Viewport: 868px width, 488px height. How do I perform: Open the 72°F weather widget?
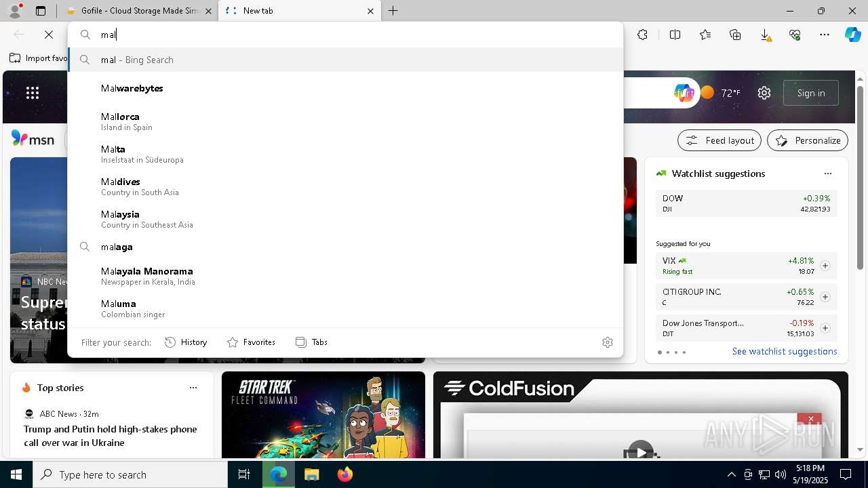(x=720, y=93)
